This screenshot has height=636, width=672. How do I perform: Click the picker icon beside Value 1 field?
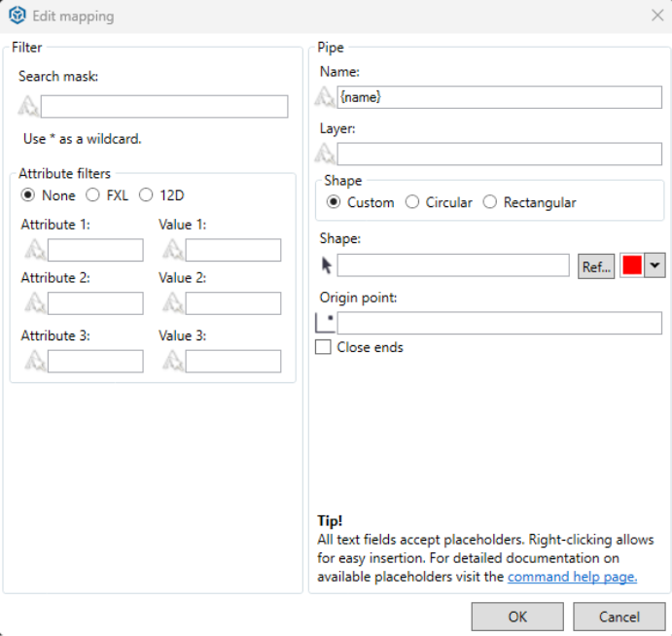click(173, 249)
